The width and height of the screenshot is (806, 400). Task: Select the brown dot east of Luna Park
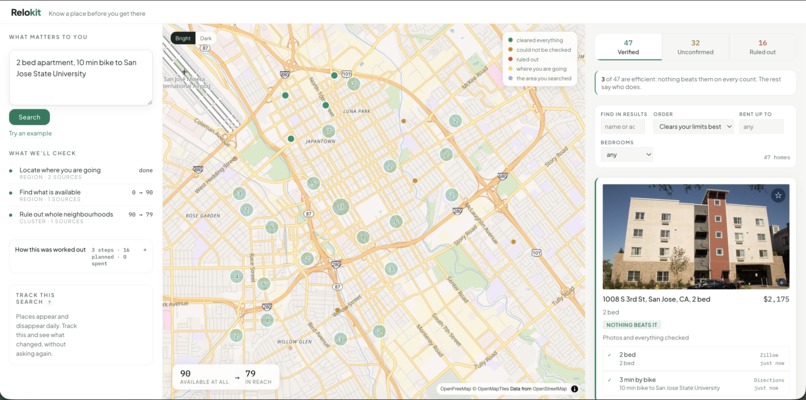click(404, 121)
